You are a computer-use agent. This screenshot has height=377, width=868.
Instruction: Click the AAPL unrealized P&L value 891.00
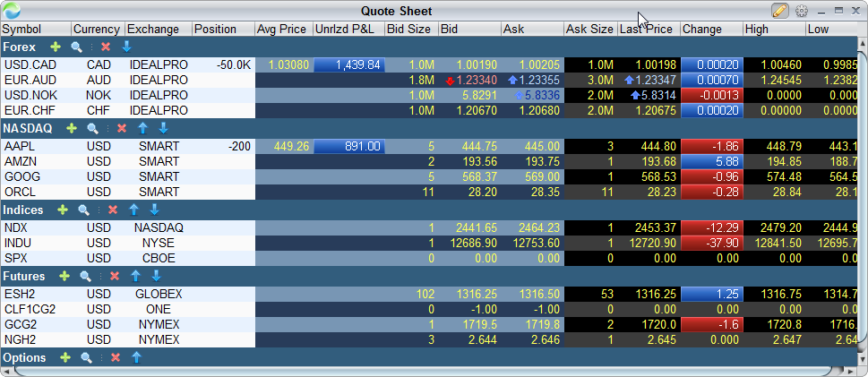point(349,147)
